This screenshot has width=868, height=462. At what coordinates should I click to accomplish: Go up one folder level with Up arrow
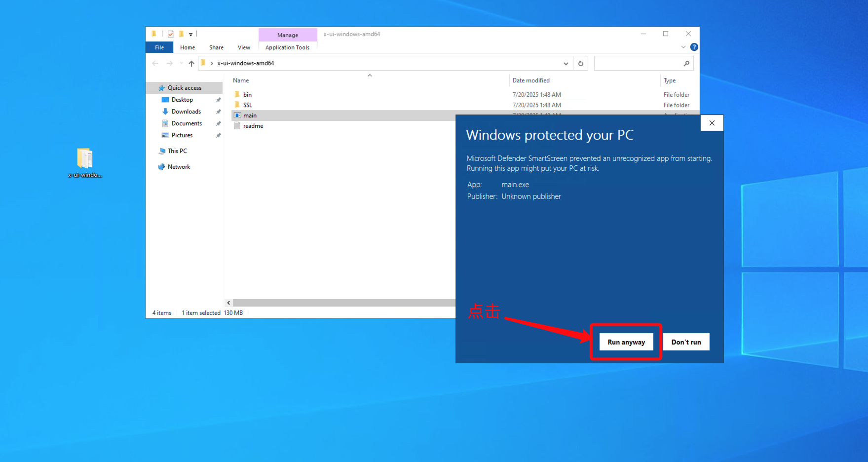pyautogui.click(x=191, y=63)
